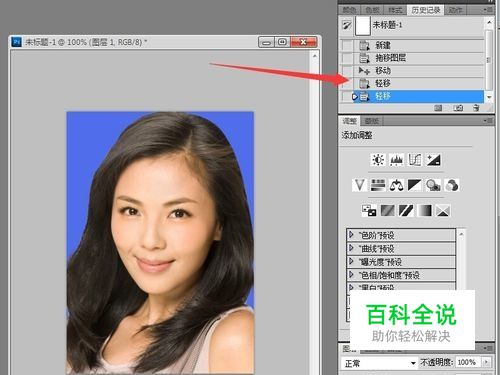Expand the "色阶" presets group
Viewport: 500px width, 375px height.
pyautogui.click(x=351, y=235)
